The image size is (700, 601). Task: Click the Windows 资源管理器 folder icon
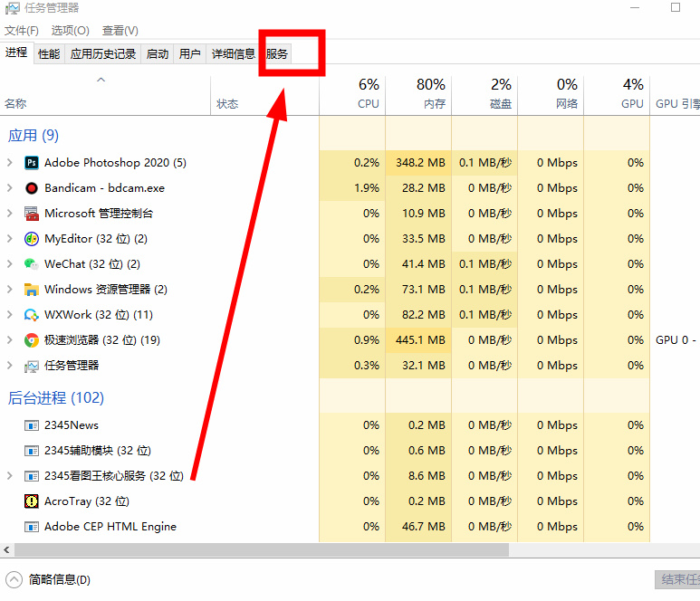tap(31, 290)
